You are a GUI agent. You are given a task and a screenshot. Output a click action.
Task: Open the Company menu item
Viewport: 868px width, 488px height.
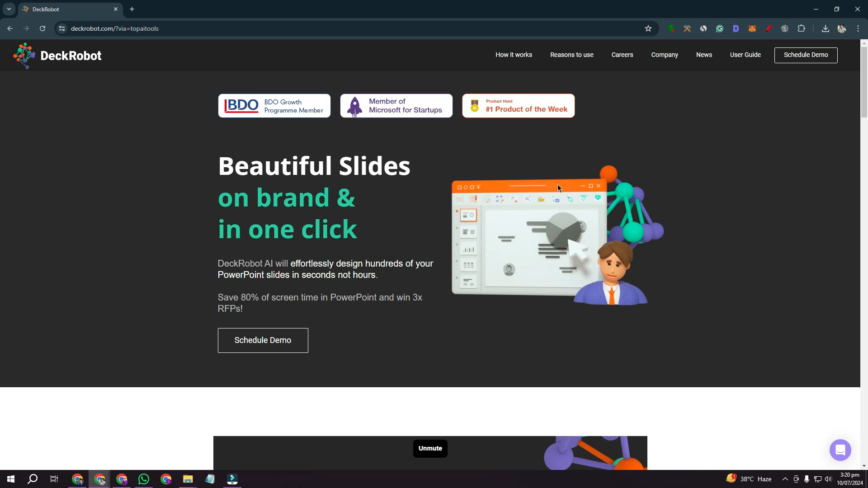(664, 55)
